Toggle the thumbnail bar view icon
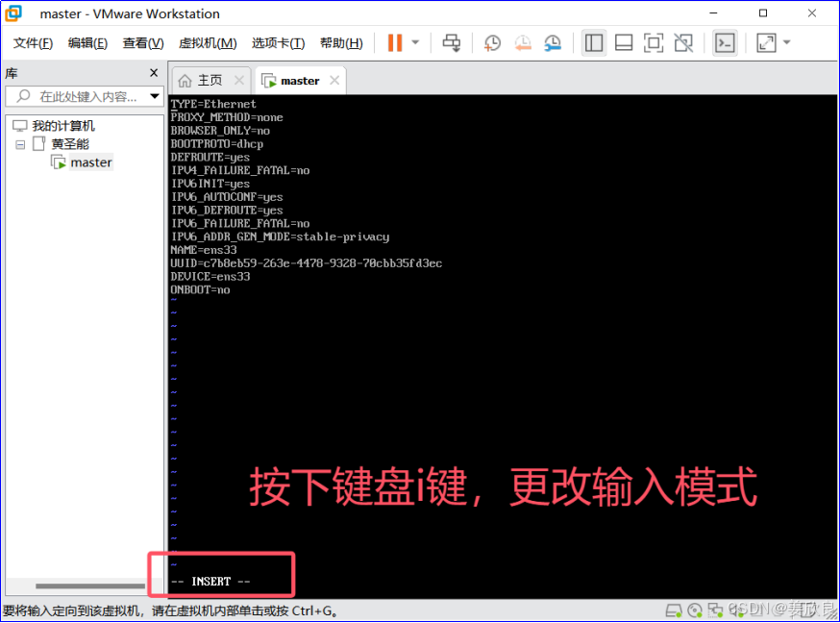The width and height of the screenshot is (840, 623). click(x=624, y=43)
